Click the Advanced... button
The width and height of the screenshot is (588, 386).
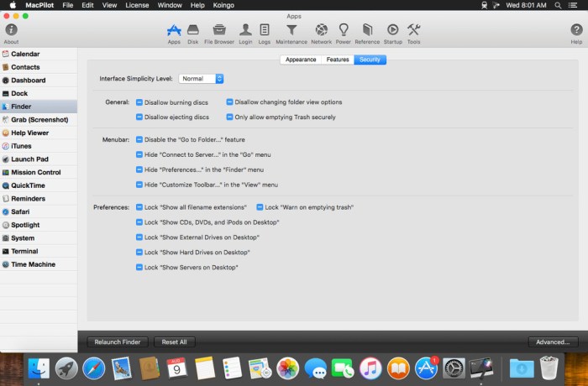[554, 342]
